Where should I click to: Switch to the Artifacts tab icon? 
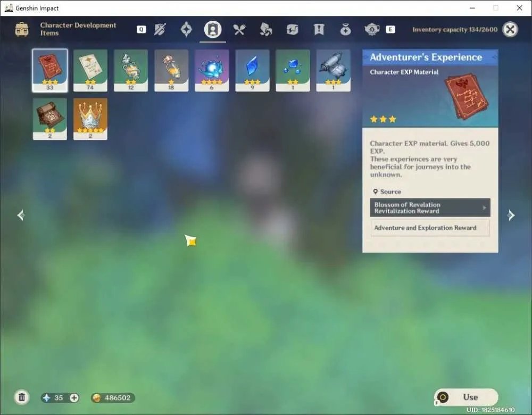pyautogui.click(x=186, y=29)
